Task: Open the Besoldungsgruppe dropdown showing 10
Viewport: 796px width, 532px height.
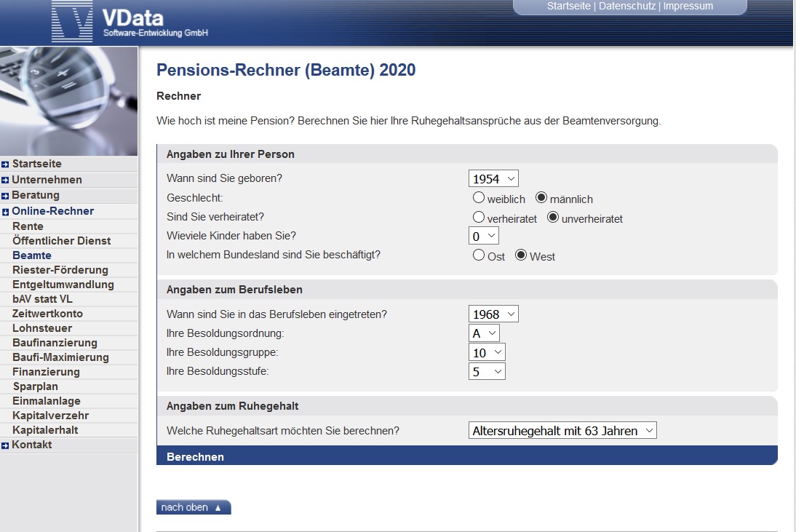Action: 487,352
